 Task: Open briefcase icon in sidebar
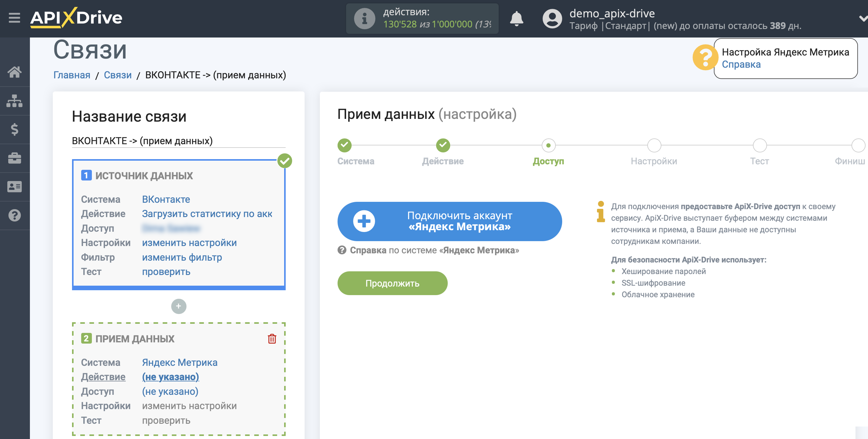click(14, 158)
